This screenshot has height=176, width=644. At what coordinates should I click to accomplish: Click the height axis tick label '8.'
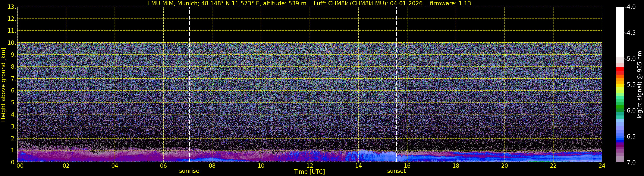13,67
